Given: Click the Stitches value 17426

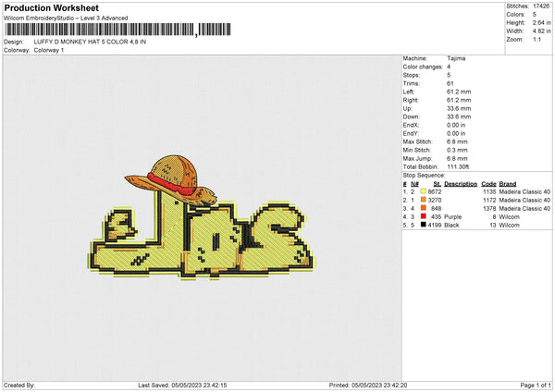Looking at the screenshot, I should click(x=541, y=6).
